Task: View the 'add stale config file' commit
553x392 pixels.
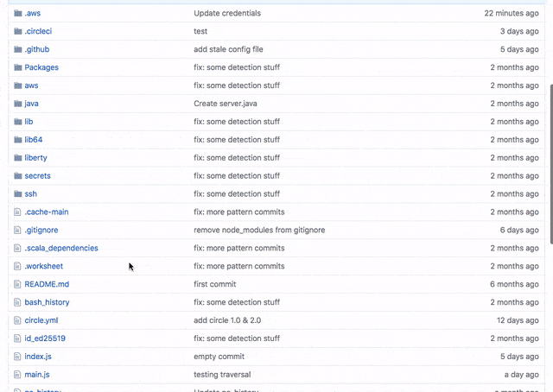Action: click(228, 49)
